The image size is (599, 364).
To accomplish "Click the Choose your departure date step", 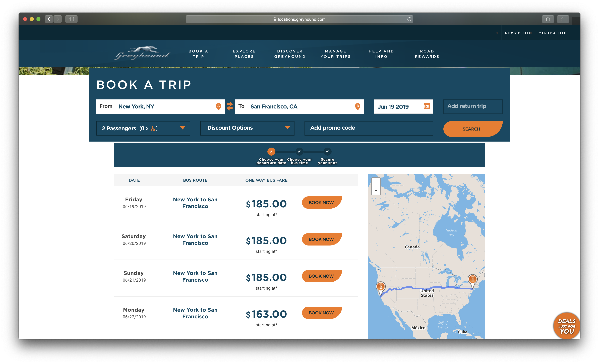I will (x=271, y=156).
